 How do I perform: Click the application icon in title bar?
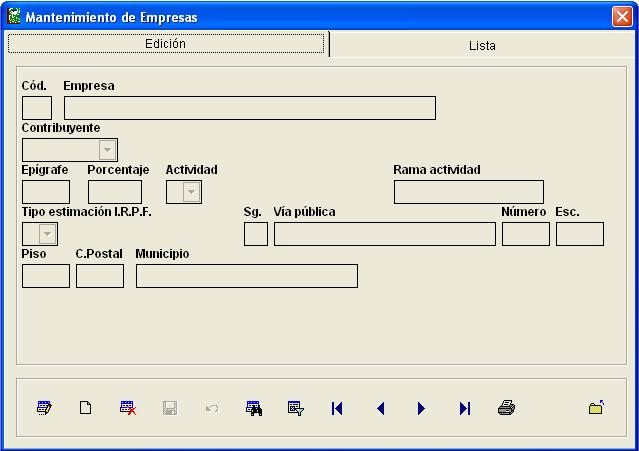(14, 16)
